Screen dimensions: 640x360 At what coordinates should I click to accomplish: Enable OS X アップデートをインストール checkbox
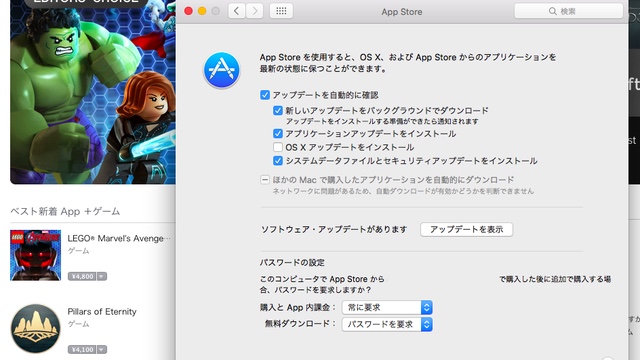click(278, 147)
